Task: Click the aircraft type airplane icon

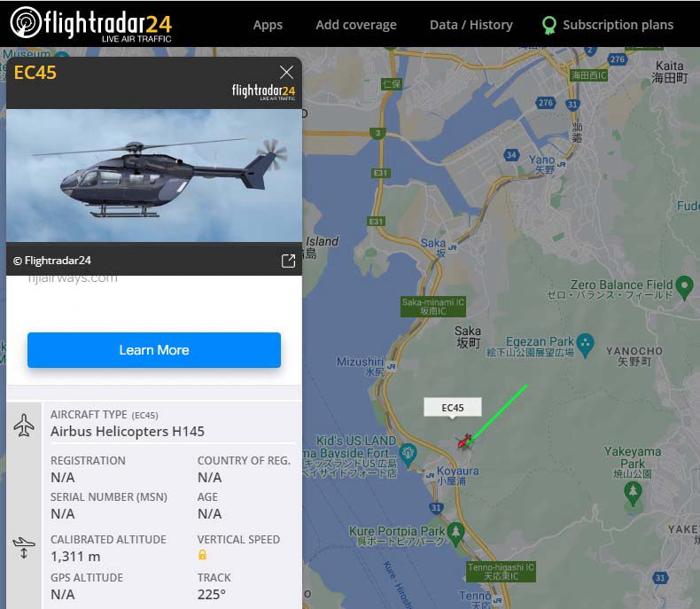Action: 24,425
